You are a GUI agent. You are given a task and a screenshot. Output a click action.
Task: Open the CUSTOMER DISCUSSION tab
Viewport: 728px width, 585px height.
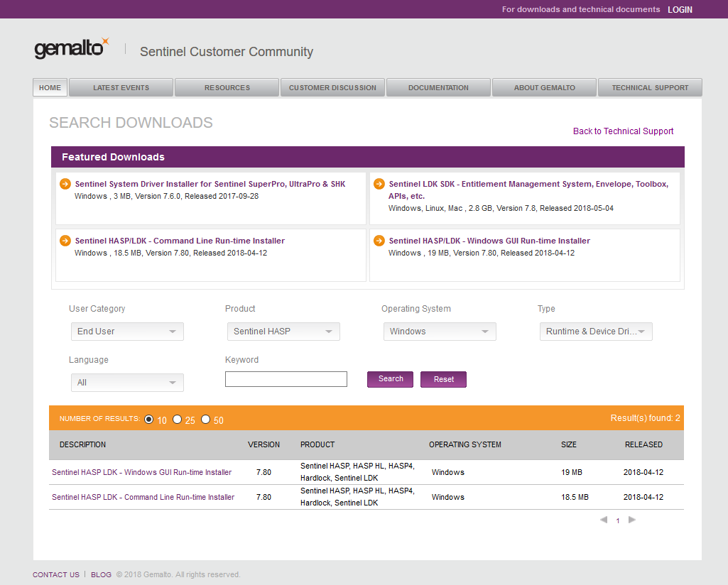(332, 87)
